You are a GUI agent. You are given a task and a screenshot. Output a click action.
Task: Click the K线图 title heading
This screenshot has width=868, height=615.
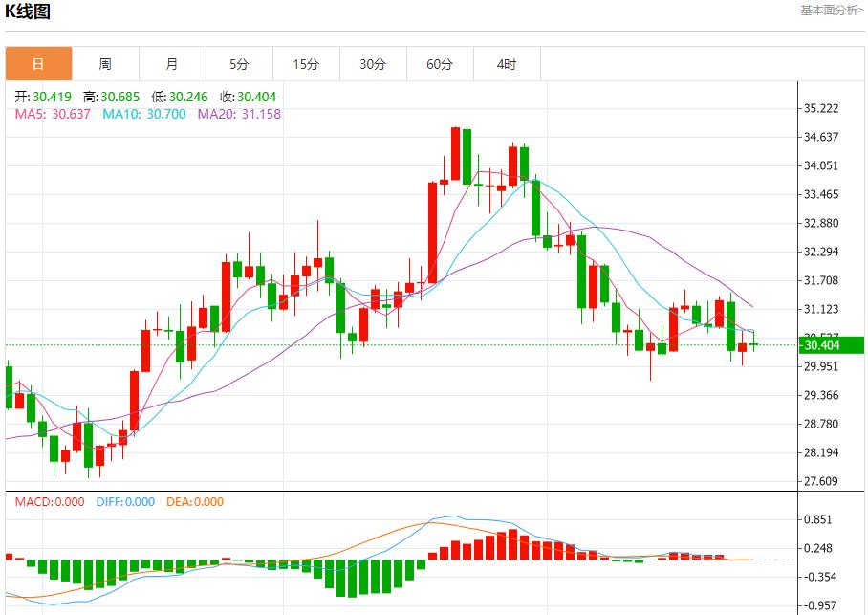pyautogui.click(x=28, y=12)
